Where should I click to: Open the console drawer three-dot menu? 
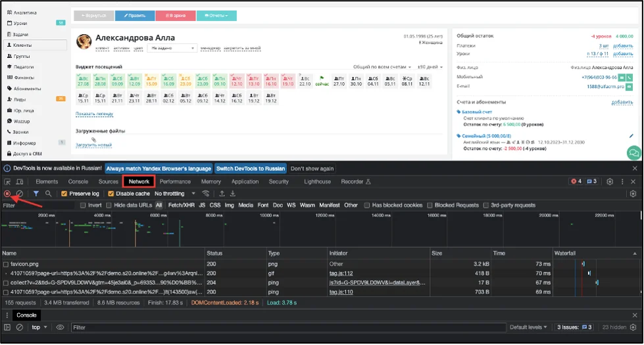pyautogui.click(x=7, y=315)
